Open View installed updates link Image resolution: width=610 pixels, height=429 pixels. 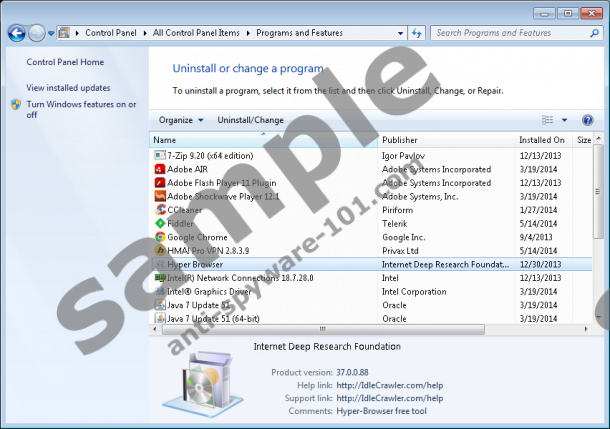pos(68,88)
